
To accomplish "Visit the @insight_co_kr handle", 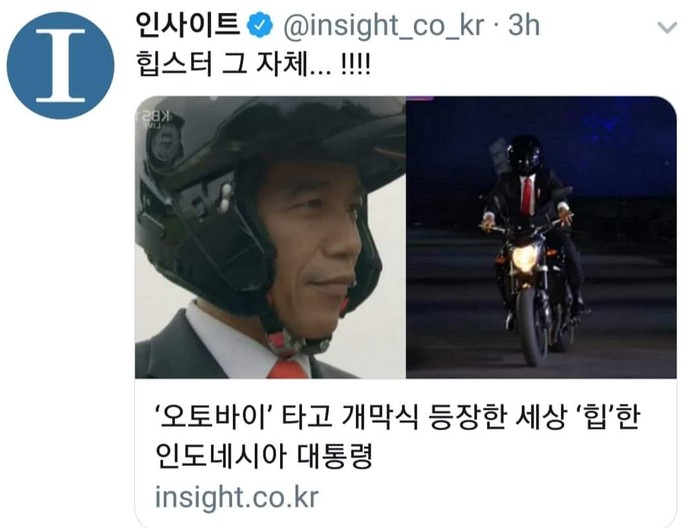I will tap(383, 26).
